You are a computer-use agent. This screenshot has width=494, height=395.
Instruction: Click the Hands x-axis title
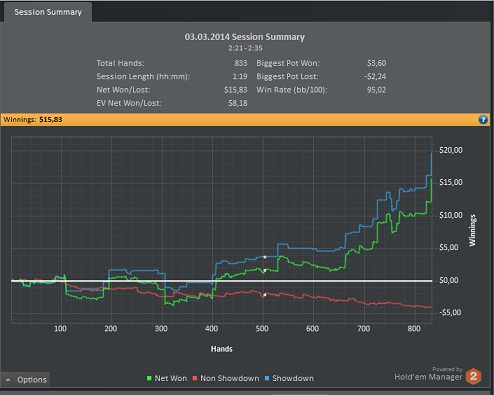[221, 349]
